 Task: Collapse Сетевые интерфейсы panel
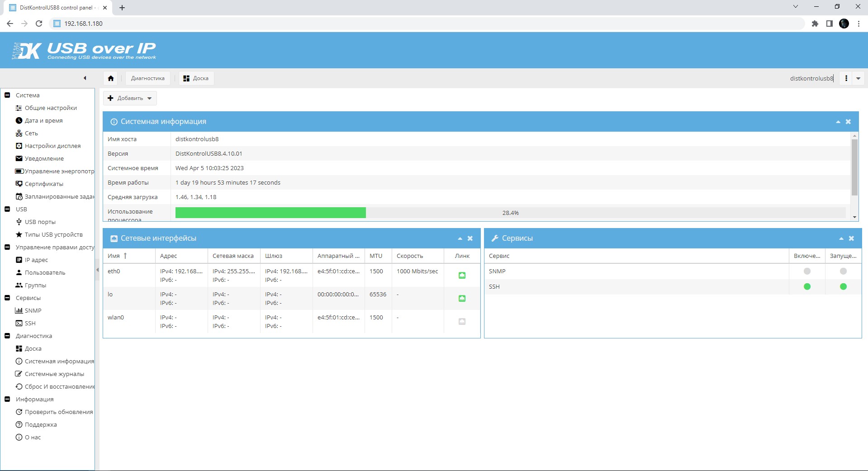point(460,238)
